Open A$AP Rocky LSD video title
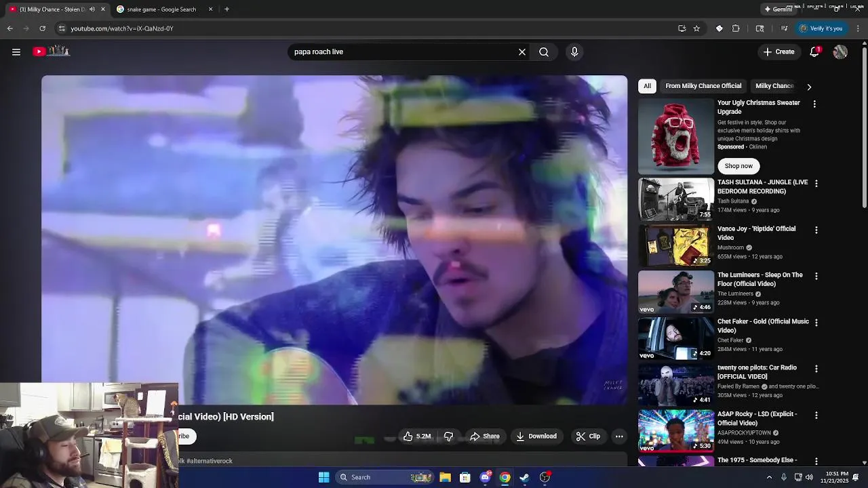 point(757,418)
